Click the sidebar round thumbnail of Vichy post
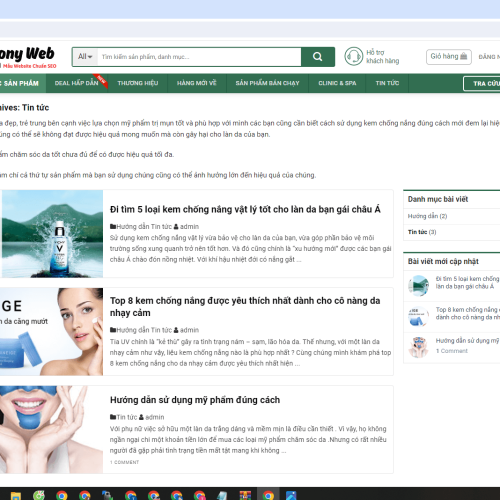Viewport: 500px width, 500px height. pos(418,286)
